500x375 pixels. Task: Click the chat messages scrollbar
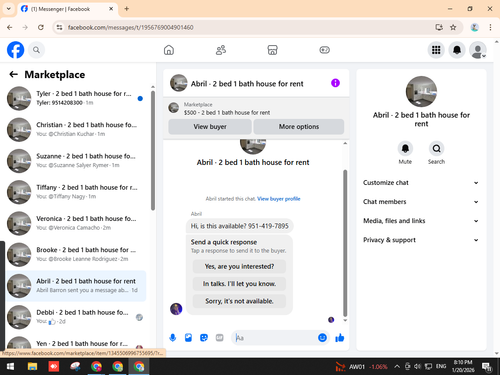click(345, 243)
